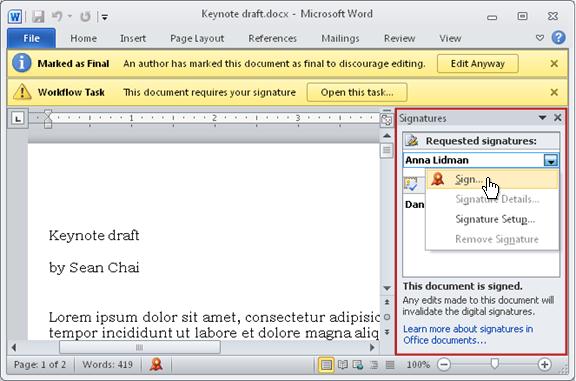The height and width of the screenshot is (381, 576).
Task: Click the Previous Page double arrow button
Action: tap(387, 302)
